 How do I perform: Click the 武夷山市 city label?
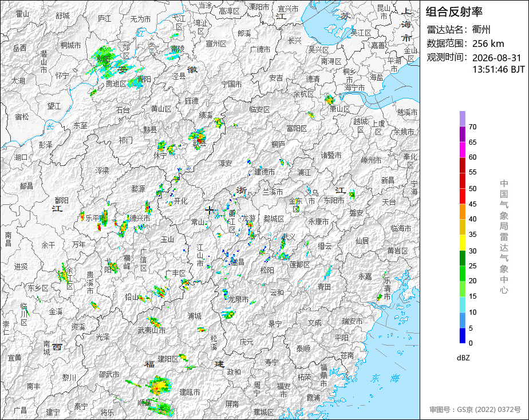[x=152, y=330]
